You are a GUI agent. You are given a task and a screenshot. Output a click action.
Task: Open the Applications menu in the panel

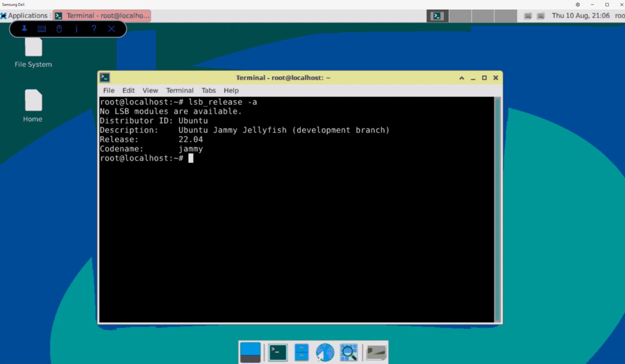point(25,16)
